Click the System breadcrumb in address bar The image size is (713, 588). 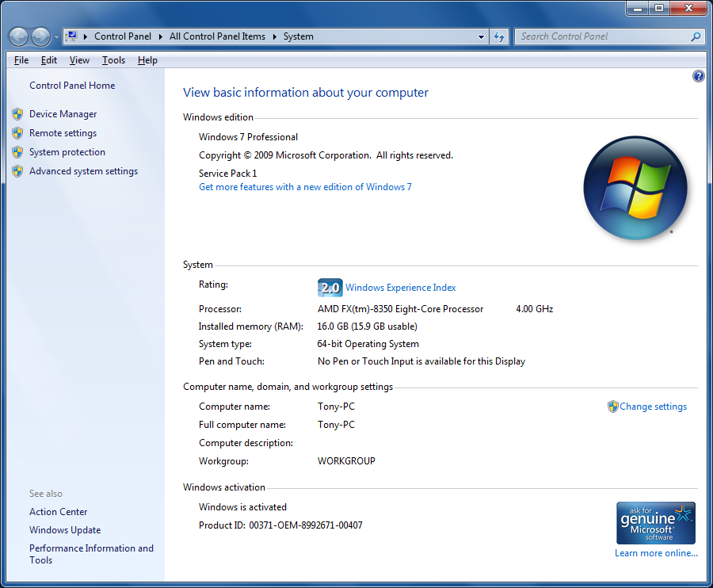pyautogui.click(x=299, y=36)
